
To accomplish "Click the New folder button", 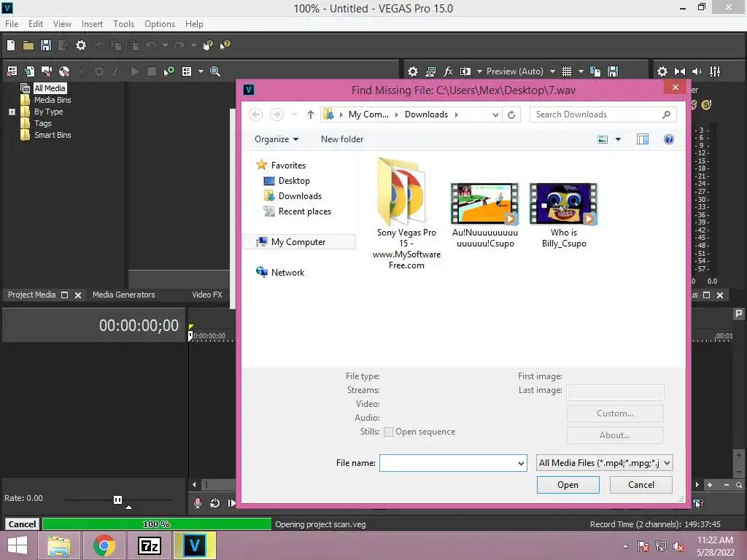I will click(x=342, y=139).
